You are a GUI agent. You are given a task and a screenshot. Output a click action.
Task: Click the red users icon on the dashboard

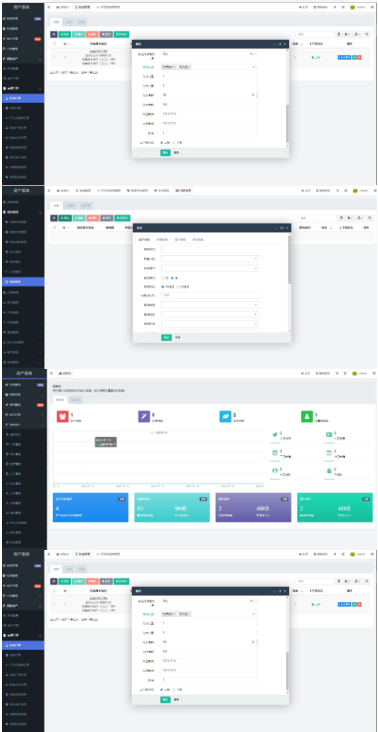tap(63, 416)
